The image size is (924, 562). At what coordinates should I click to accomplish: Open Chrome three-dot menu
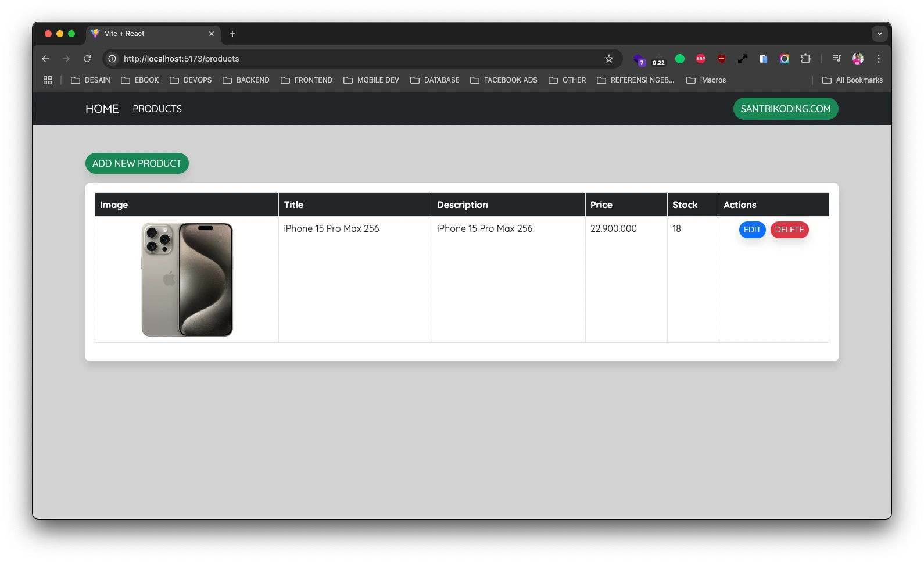pos(879,59)
